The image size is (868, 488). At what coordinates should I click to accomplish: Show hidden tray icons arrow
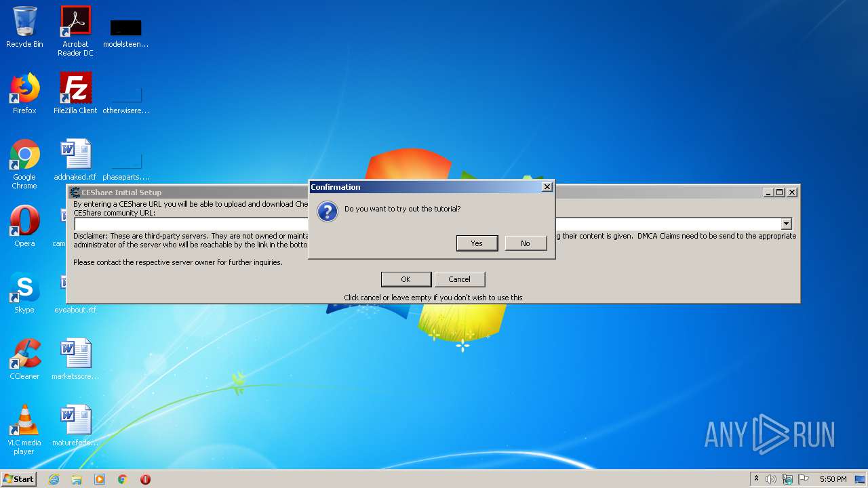click(x=756, y=479)
